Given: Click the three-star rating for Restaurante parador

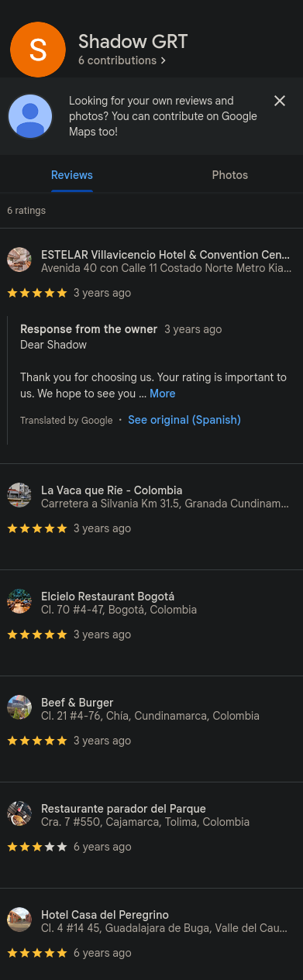Looking at the screenshot, I should click(x=37, y=847).
